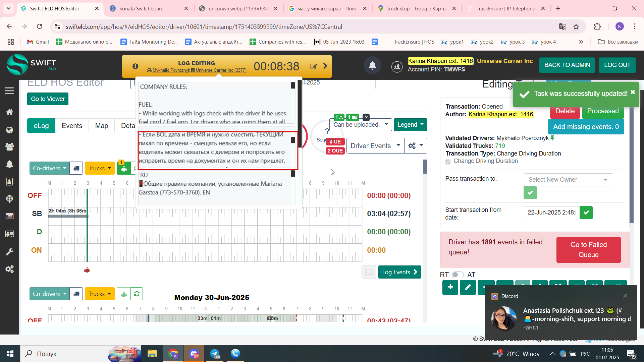Image resolution: width=644 pixels, height=362 pixels.
Task: Click the next arrow in Log Editing banner
Action: 325,66
